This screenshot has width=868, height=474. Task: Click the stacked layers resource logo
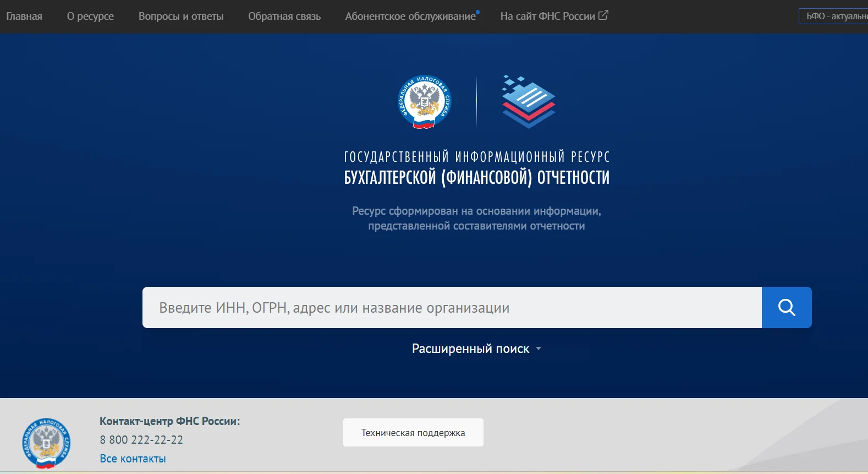[528, 102]
